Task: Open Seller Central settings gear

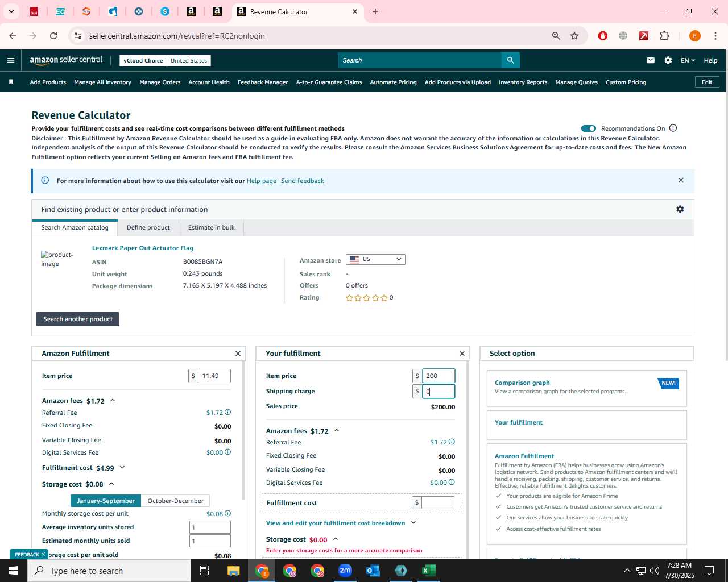Action: coord(668,60)
